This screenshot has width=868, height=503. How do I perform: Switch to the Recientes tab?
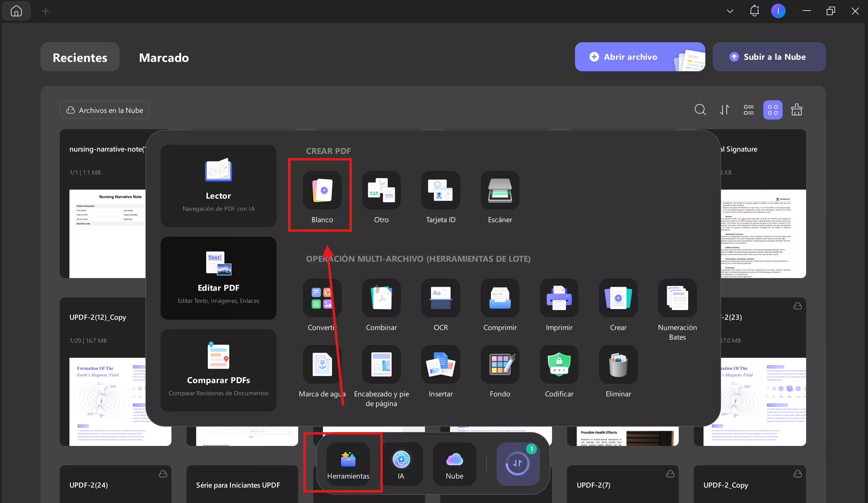80,57
